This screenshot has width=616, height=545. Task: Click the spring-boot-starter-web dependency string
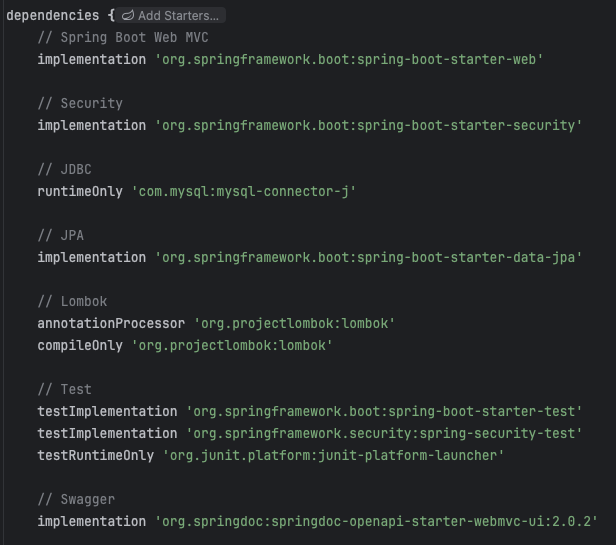pyautogui.click(x=349, y=60)
